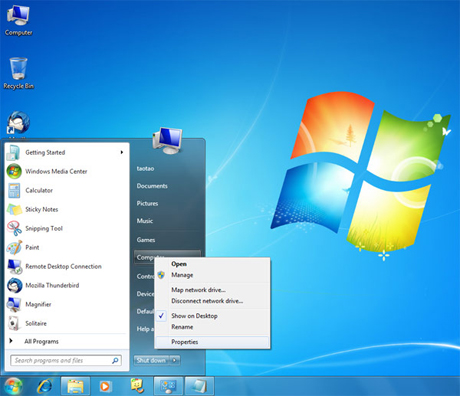Open the taotao user folder link
Image resolution: width=460 pixels, height=396 pixels.
(x=145, y=169)
